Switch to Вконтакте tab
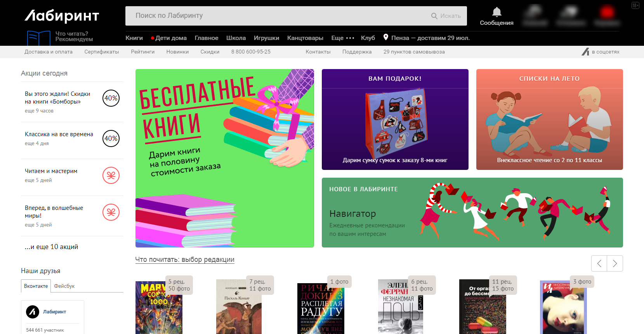The height and width of the screenshot is (334, 644). point(36,286)
